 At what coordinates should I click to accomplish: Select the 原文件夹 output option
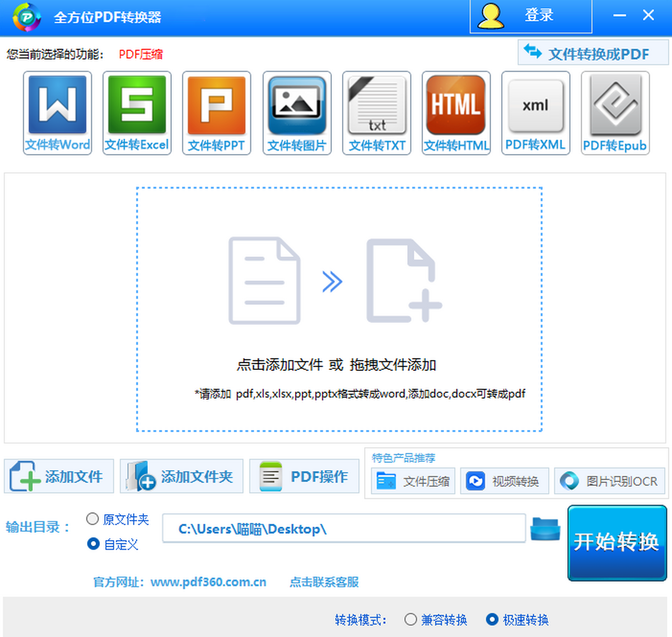click(x=92, y=519)
